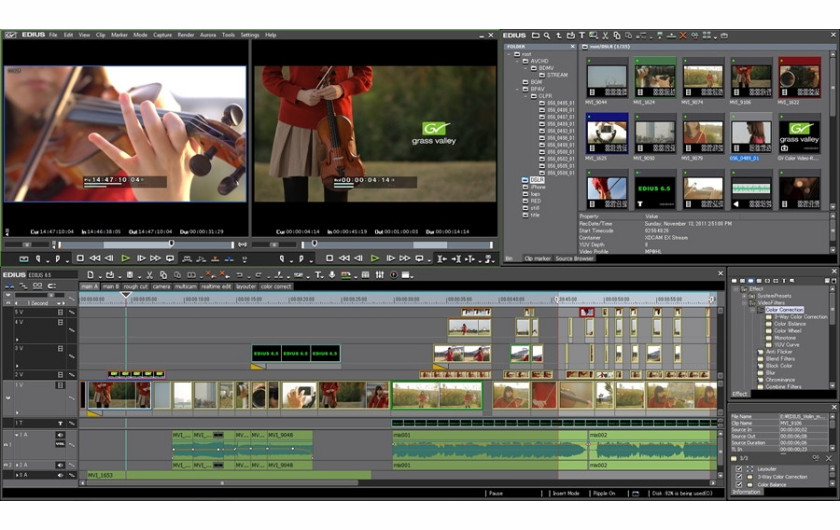Screen dimensions: 840x530
Task: Click the Add Clip icon in bin toolbar
Action: coord(571,35)
